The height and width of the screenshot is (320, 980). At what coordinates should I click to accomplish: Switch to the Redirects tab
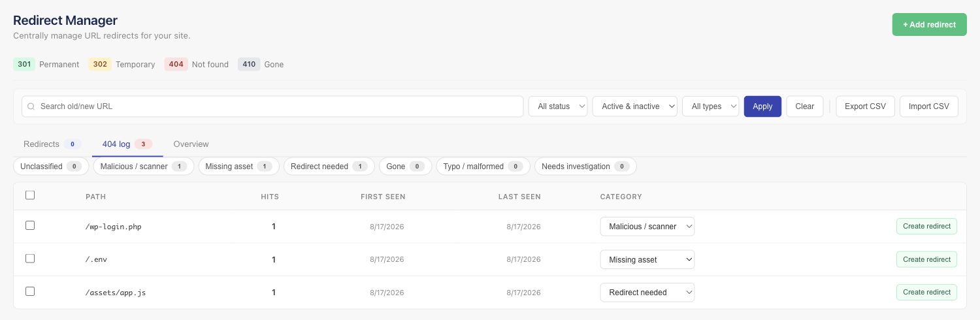52,144
